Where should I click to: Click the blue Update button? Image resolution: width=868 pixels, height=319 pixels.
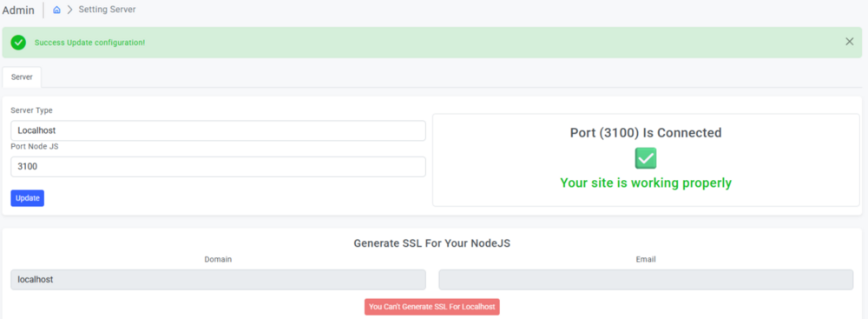point(27,198)
